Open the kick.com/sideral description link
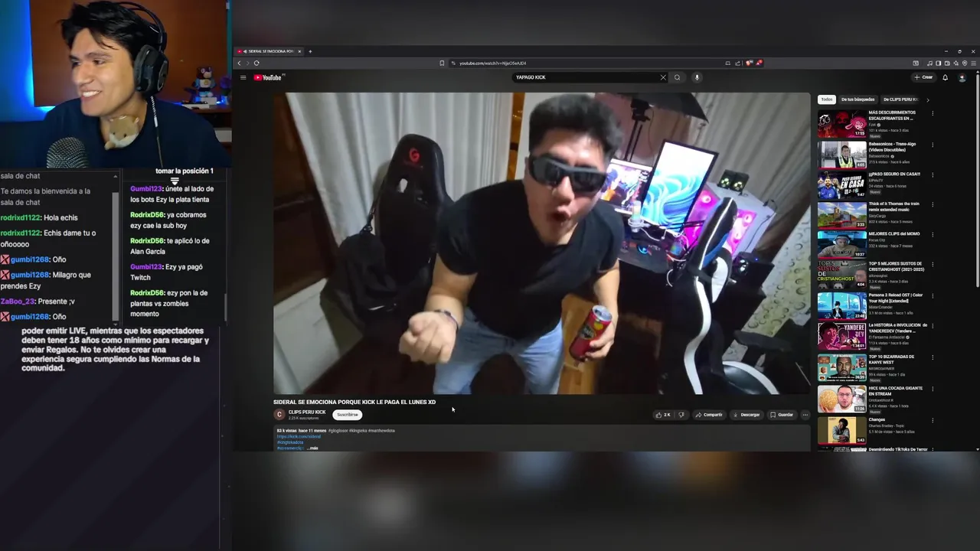This screenshot has width=980, height=551. (299, 436)
